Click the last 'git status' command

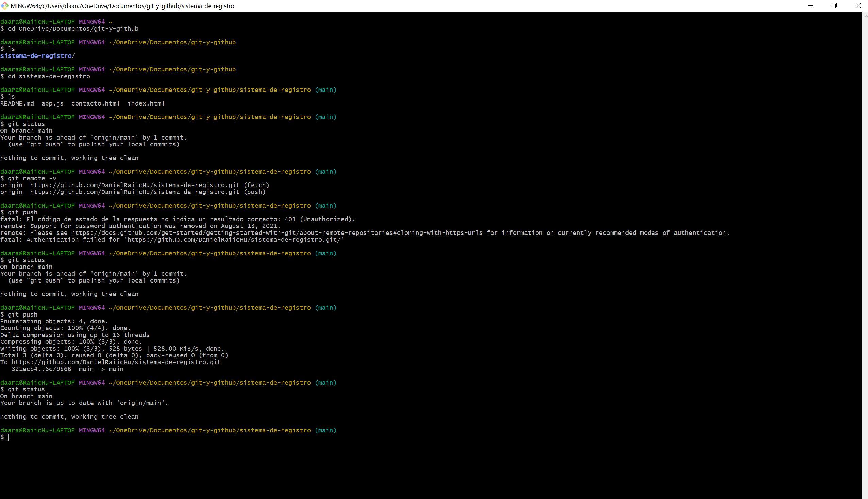point(26,389)
